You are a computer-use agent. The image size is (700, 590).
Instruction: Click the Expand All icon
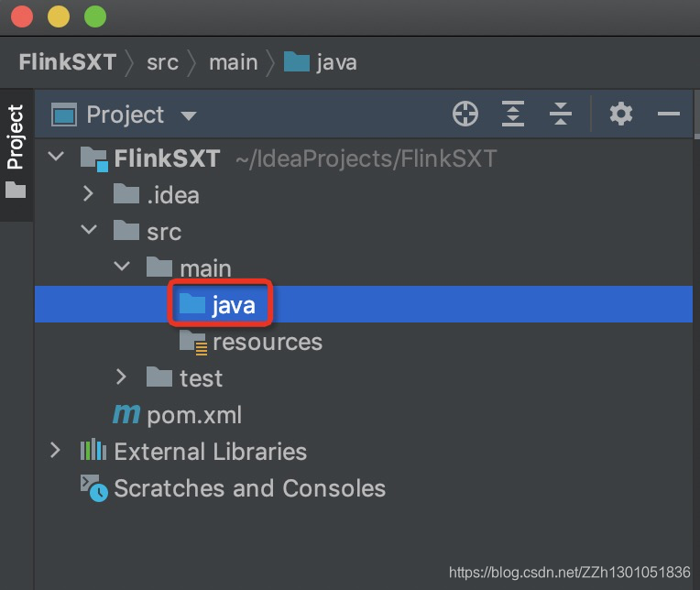pos(513,114)
